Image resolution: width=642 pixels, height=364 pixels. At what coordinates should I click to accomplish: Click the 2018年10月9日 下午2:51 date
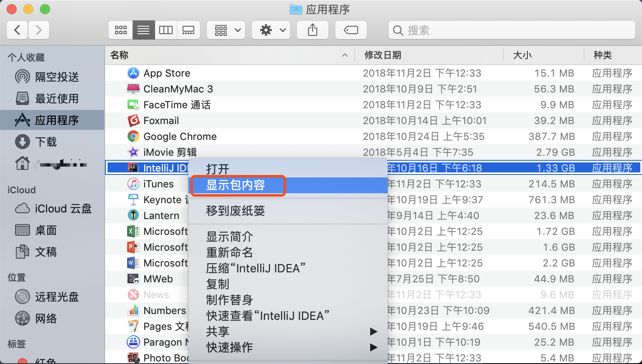click(x=420, y=89)
